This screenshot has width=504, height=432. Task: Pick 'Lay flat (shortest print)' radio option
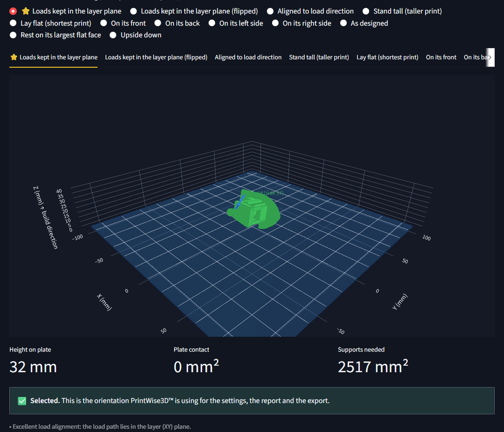[x=13, y=23]
